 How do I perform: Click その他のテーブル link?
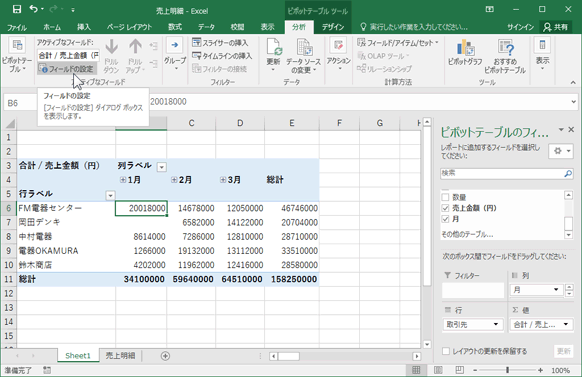point(467,234)
